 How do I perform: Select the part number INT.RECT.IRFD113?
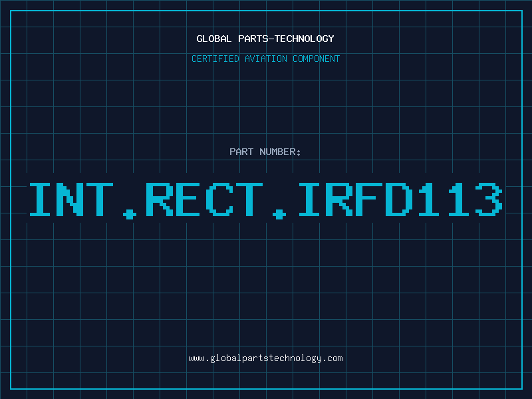(x=266, y=200)
